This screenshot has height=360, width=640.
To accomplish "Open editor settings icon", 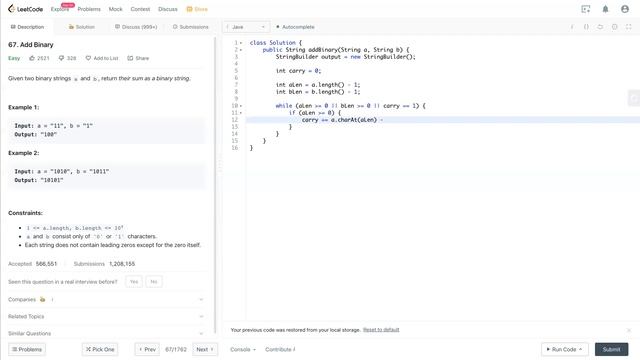I will 614,27.
